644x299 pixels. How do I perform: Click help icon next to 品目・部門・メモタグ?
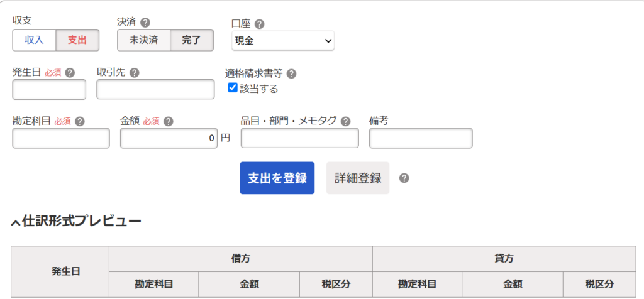pyautogui.click(x=346, y=121)
